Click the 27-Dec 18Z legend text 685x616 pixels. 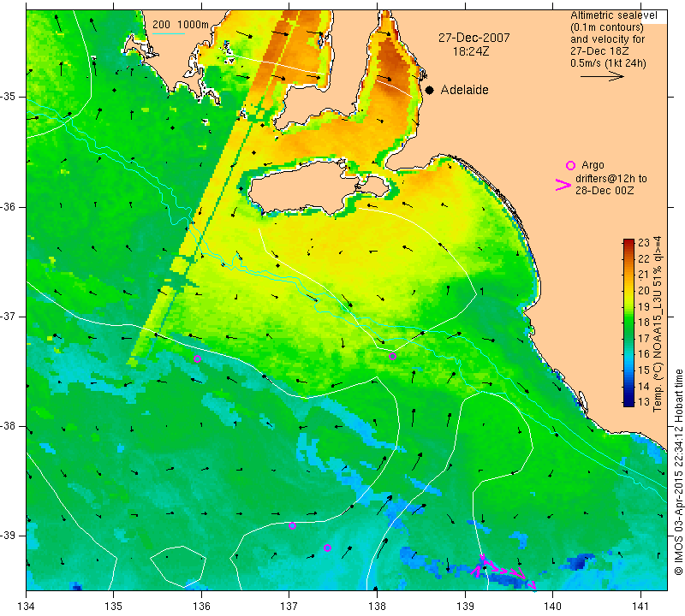(599, 51)
